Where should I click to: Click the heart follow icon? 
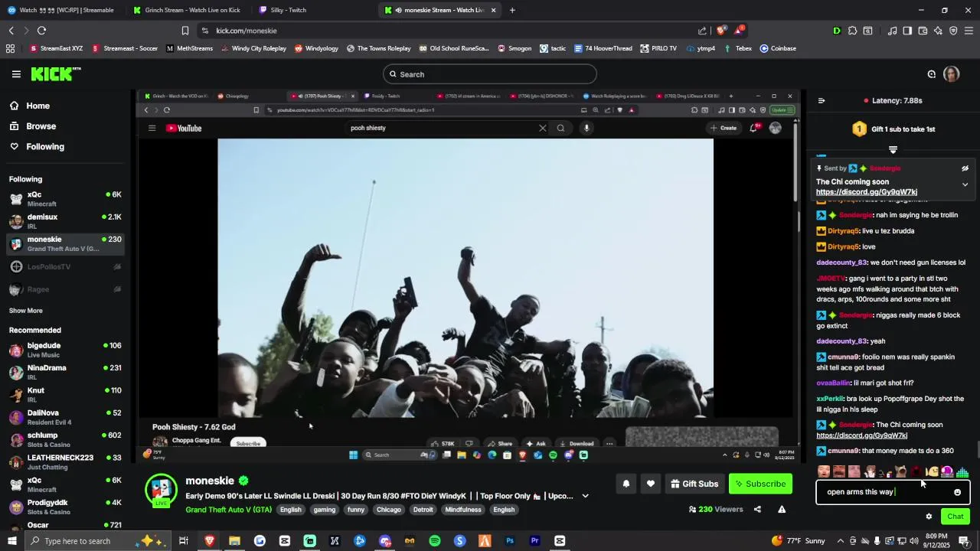tap(651, 484)
